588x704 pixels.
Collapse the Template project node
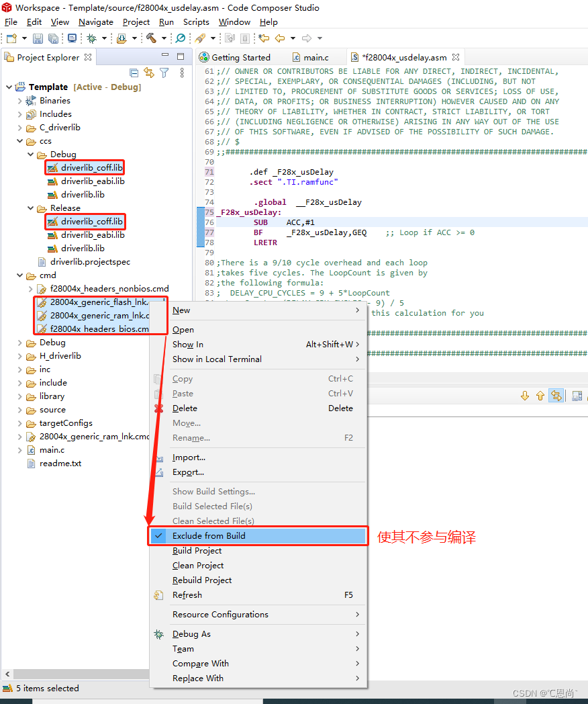(x=9, y=87)
